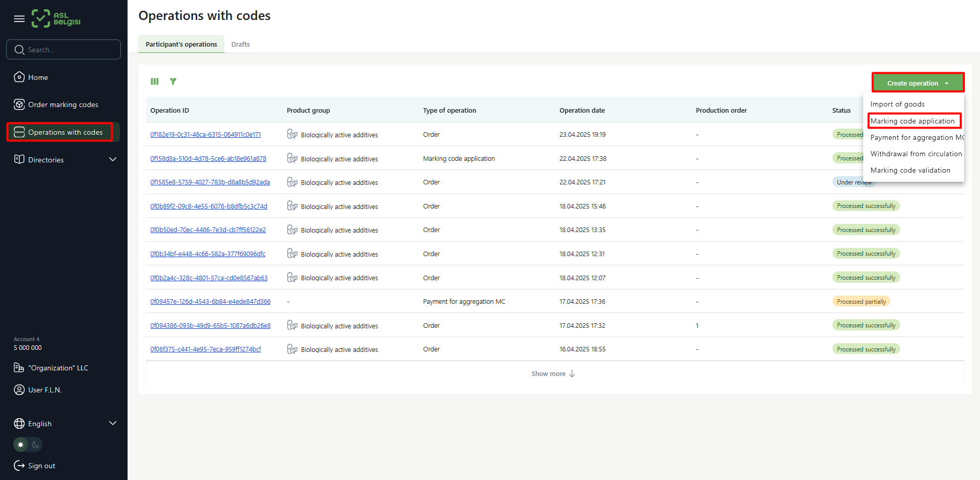
Task: Click the User F.L.N. profile icon
Action: [x=19, y=390]
